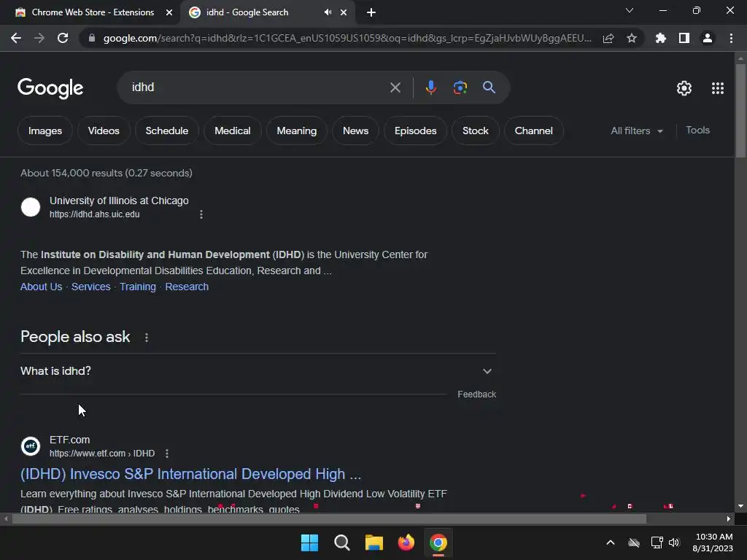Screen dimensions: 747x560
Task: Open the Chrome profile icon
Action: 708,38
